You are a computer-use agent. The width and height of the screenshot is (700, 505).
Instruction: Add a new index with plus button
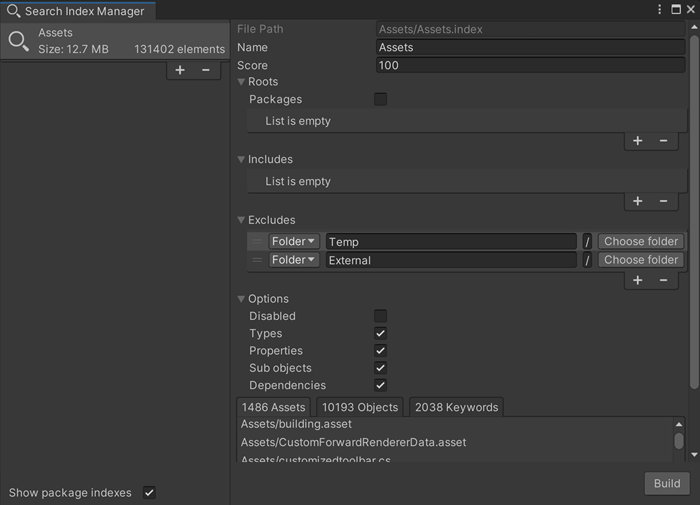point(180,70)
